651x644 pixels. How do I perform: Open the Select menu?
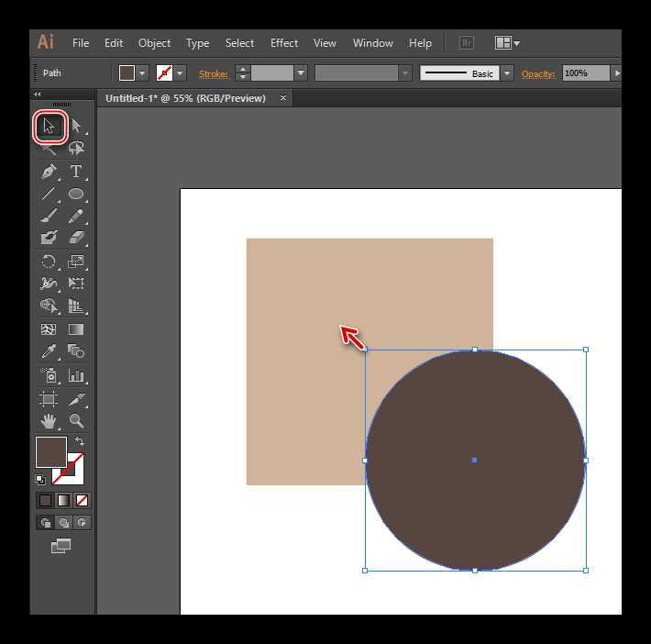(x=239, y=43)
